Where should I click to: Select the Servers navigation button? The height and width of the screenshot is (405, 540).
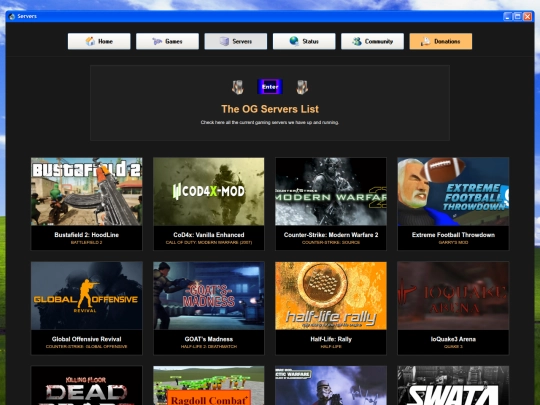coord(236,41)
